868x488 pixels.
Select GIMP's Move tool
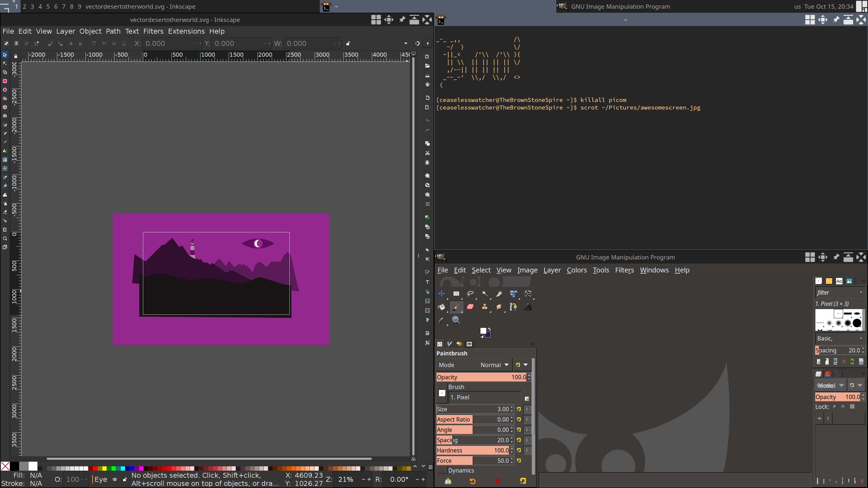[x=441, y=294]
